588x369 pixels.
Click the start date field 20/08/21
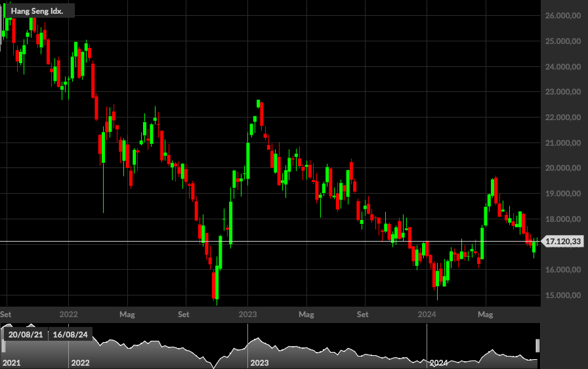(26, 334)
